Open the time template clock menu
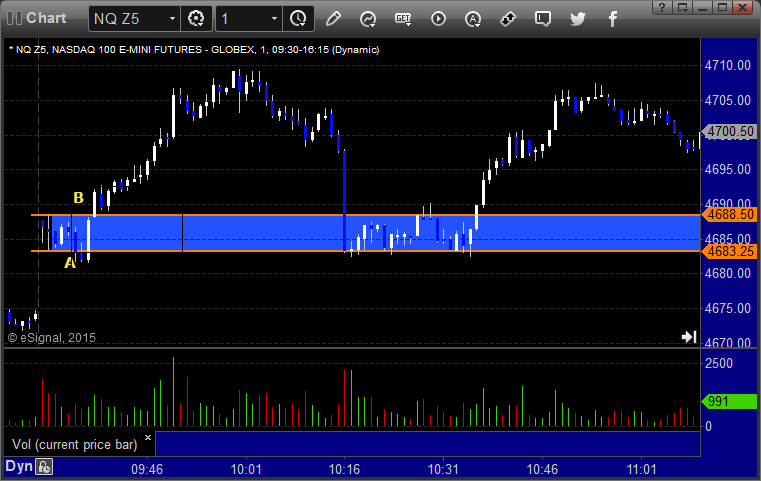This screenshot has width=761, height=481. point(298,19)
